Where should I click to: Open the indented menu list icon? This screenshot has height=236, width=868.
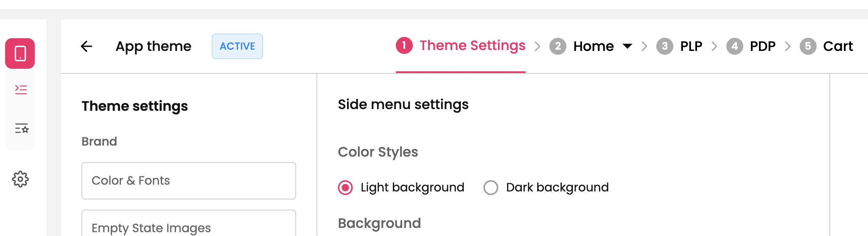point(21,90)
